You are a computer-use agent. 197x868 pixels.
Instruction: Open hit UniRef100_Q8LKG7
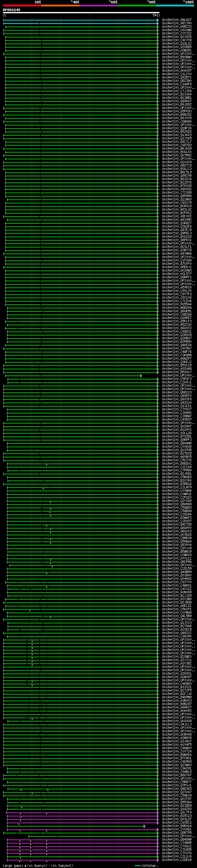[x=177, y=20]
